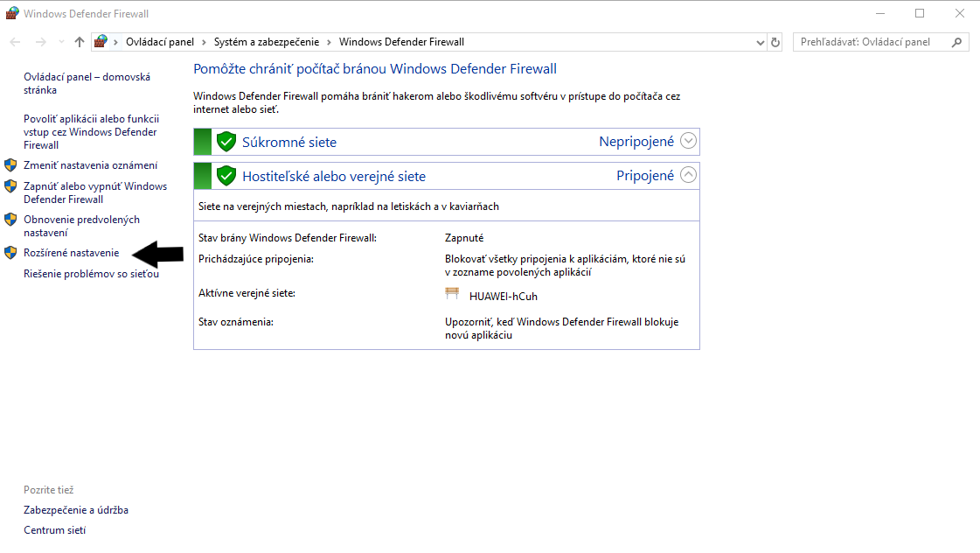Click green shield icon for Hostiteľské verejné siete
This screenshot has width=980, height=553.
226,176
